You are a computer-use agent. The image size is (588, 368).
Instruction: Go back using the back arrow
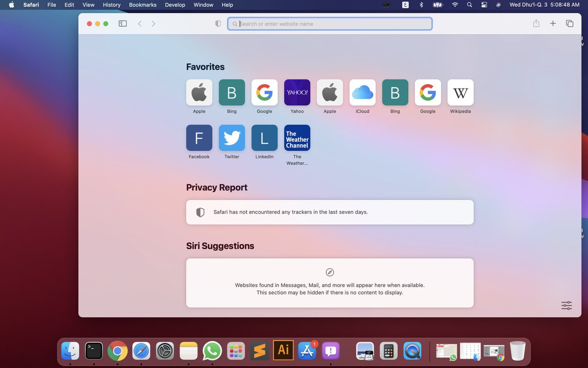click(140, 24)
